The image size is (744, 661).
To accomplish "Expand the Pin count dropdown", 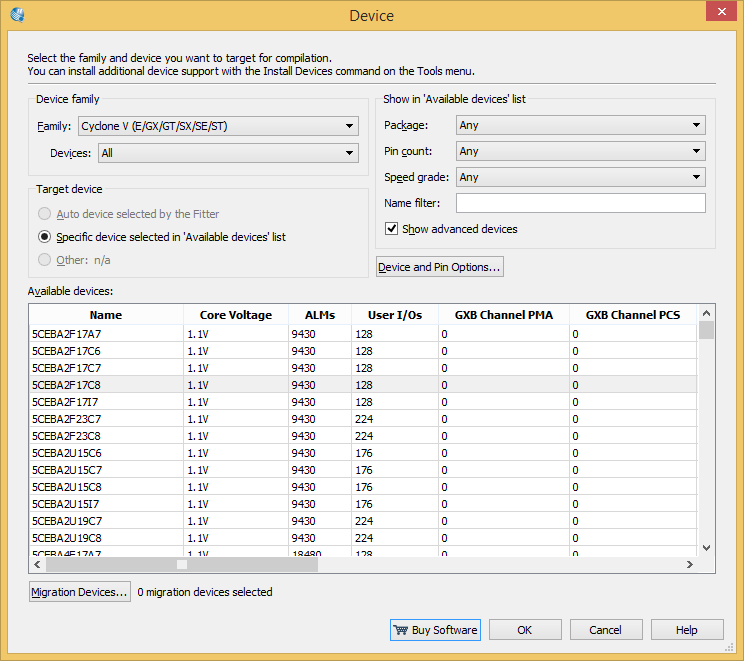I will pyautogui.click(x=581, y=151).
